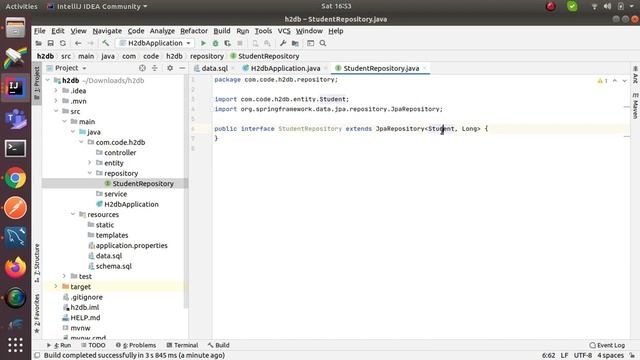Open the Event Log
This screenshot has height=360, width=640.
click(x=607, y=345)
